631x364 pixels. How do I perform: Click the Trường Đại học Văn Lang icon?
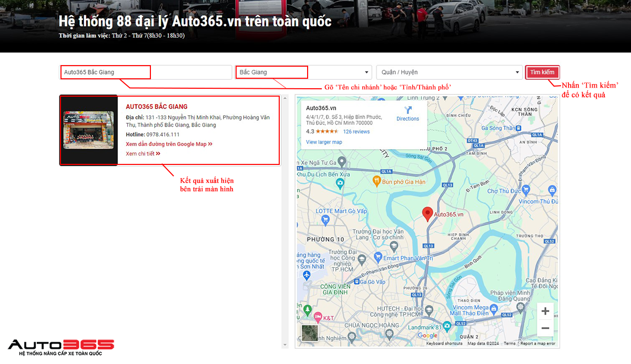click(394, 245)
